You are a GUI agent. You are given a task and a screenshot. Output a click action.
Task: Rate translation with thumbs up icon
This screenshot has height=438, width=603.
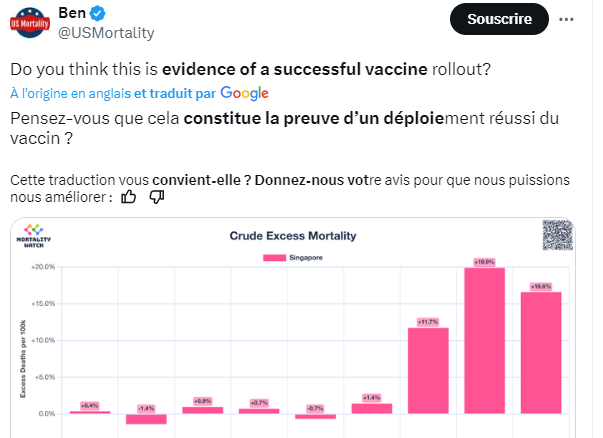[128, 197]
